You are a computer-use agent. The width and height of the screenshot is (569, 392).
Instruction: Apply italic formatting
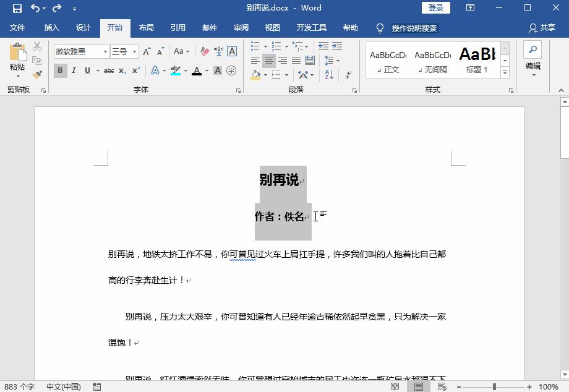(74, 70)
